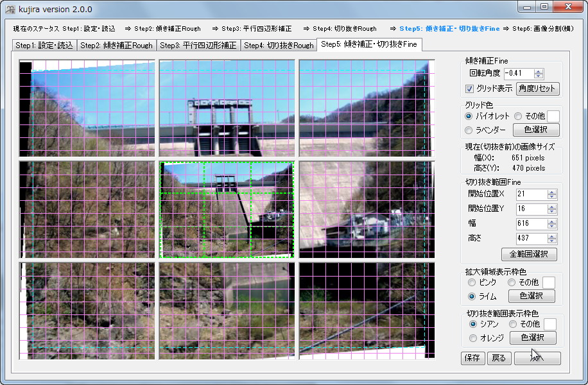Screen dimensions: 588x385
Task: Click the status text 'Step5: 傾き補正・切り抜きFine'
Action: coord(449,28)
